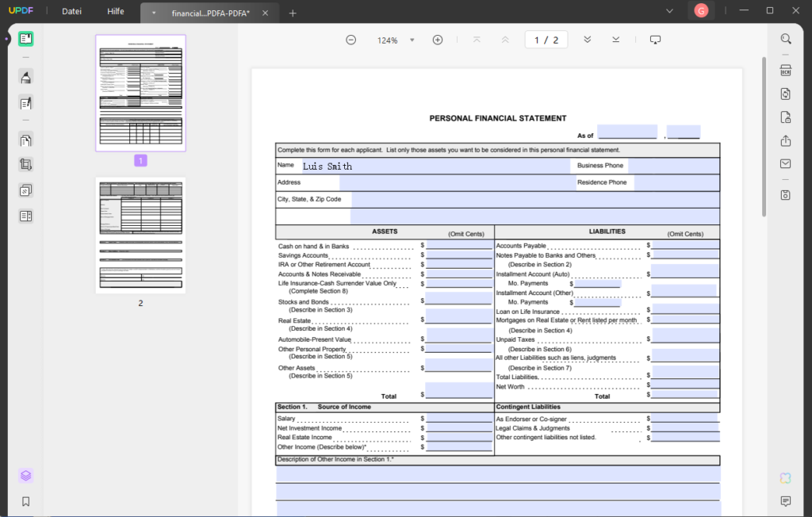Open the layers panel icon
The width and height of the screenshot is (812, 517).
tap(25, 476)
